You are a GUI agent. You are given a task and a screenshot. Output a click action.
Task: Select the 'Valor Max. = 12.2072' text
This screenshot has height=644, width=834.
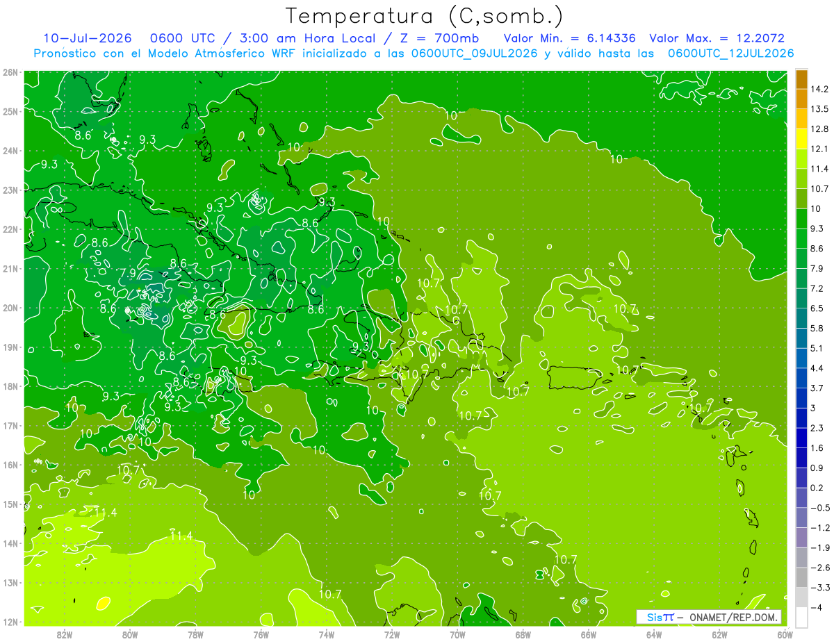pos(717,38)
